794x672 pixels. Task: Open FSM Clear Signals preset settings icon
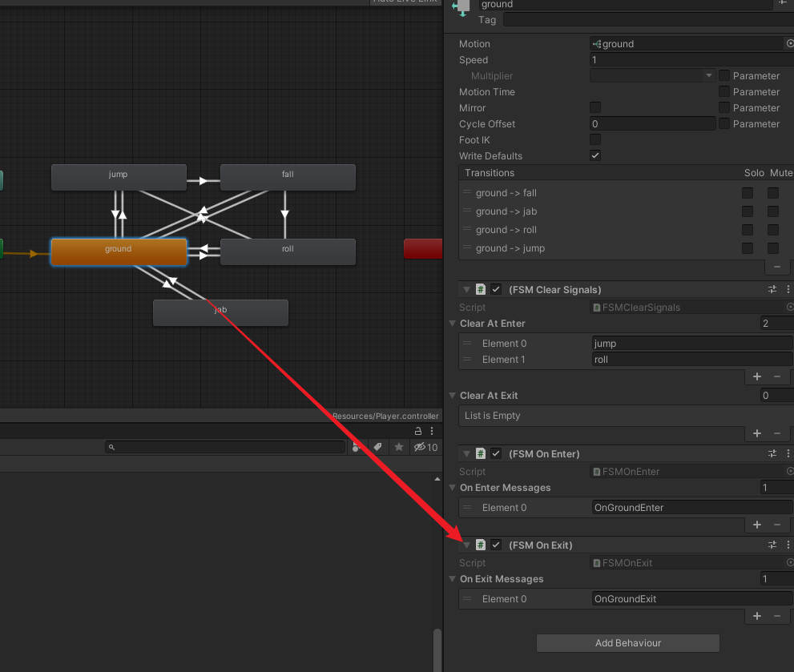[x=772, y=289]
